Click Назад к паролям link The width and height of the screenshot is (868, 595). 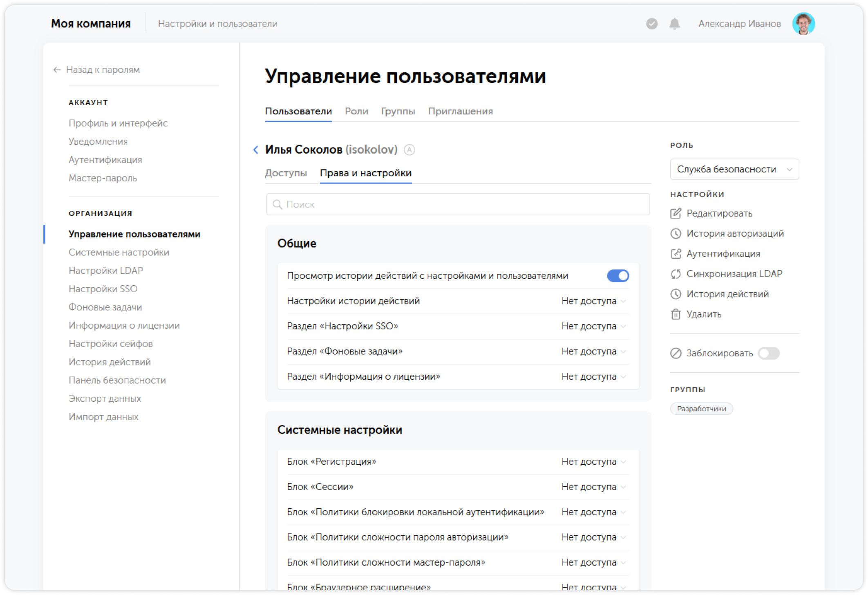(103, 69)
